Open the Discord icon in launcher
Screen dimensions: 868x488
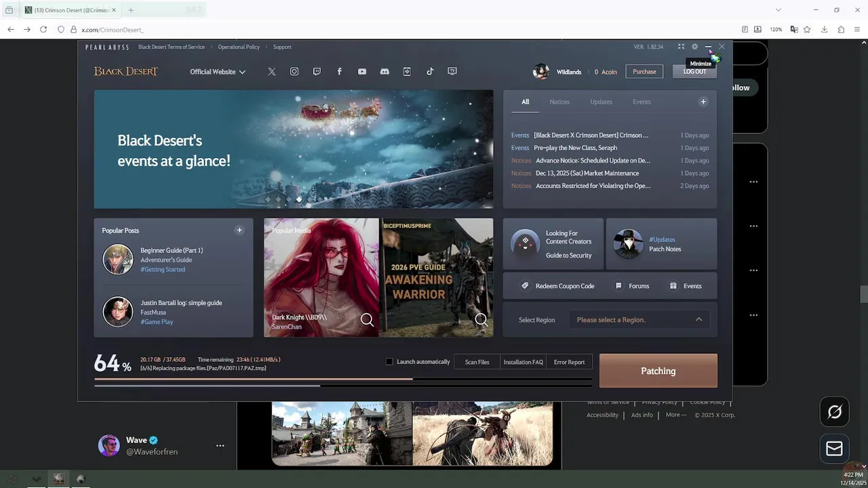tap(384, 72)
